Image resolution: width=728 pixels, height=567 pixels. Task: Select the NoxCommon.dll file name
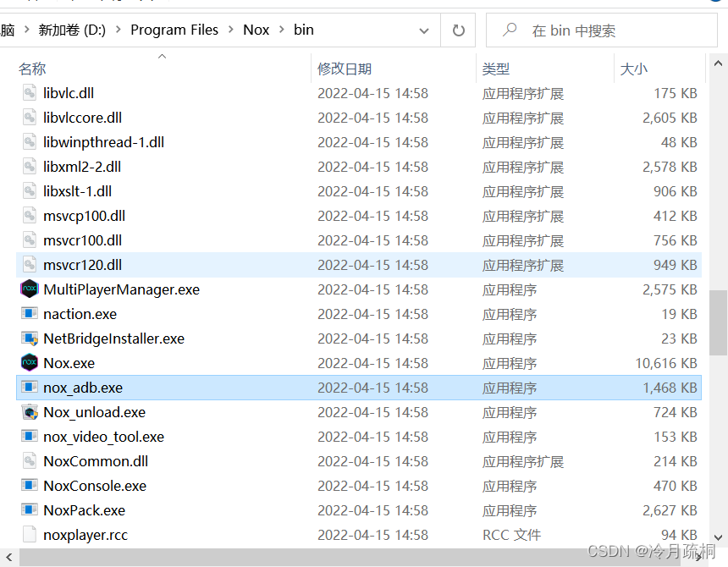click(x=96, y=461)
